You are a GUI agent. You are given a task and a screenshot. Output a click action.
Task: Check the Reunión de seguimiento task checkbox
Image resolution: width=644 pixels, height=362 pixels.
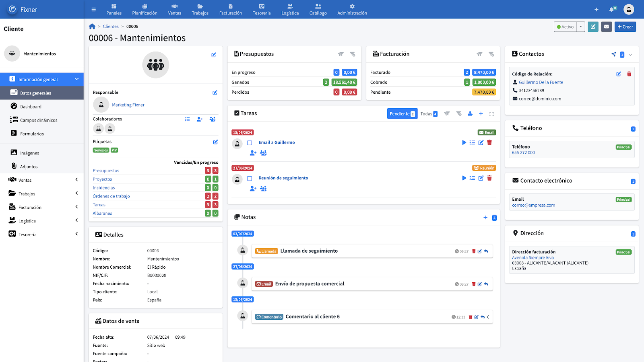tap(250, 178)
